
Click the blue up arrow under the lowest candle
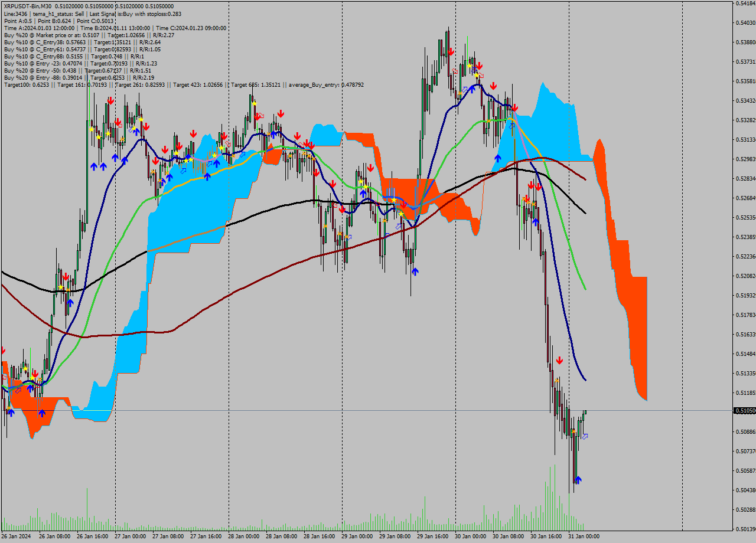[x=578, y=480]
